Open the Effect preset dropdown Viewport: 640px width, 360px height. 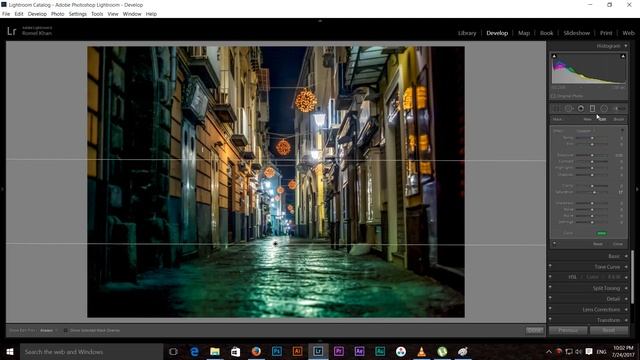click(x=585, y=131)
